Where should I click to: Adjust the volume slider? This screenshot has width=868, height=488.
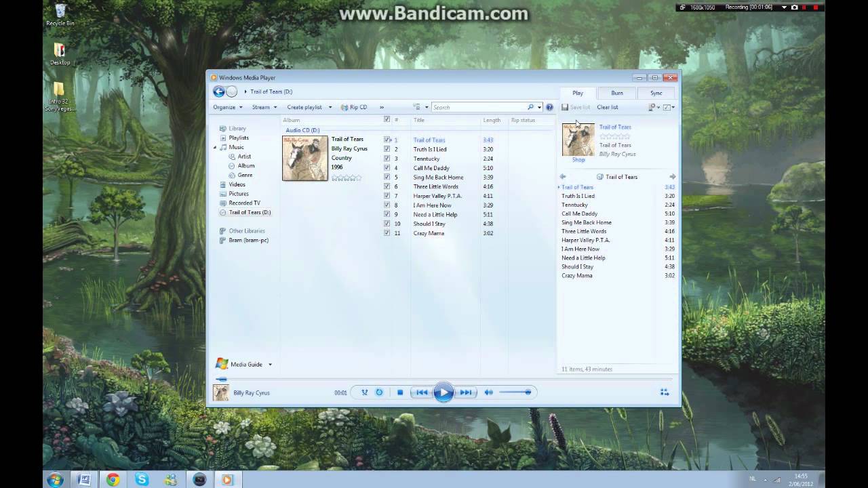515,392
